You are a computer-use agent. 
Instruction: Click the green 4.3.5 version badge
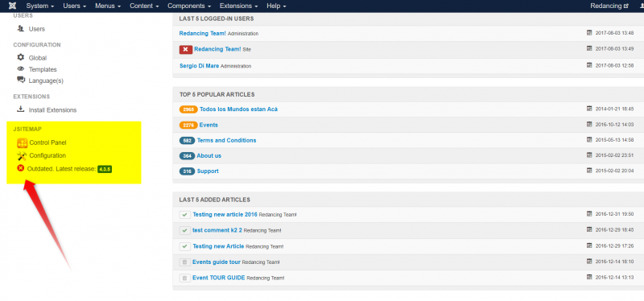(x=105, y=169)
